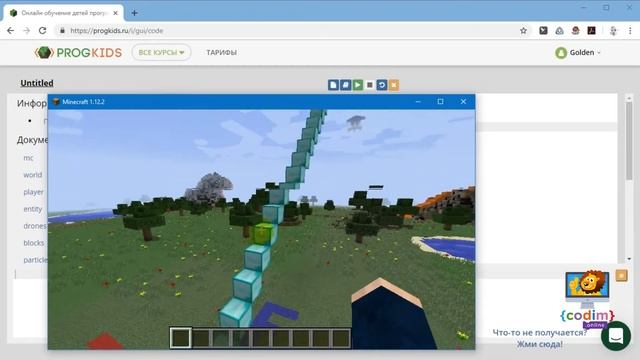640x360 pixels.
Task: Run the code with the green play button
Action: (x=358, y=85)
